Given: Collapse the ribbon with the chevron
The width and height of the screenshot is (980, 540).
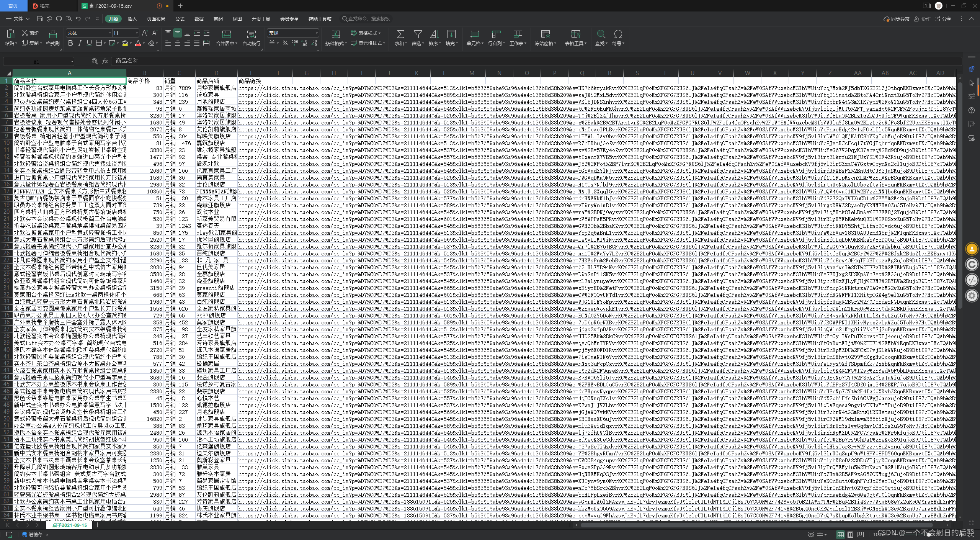Looking at the screenshot, I should [971, 19].
